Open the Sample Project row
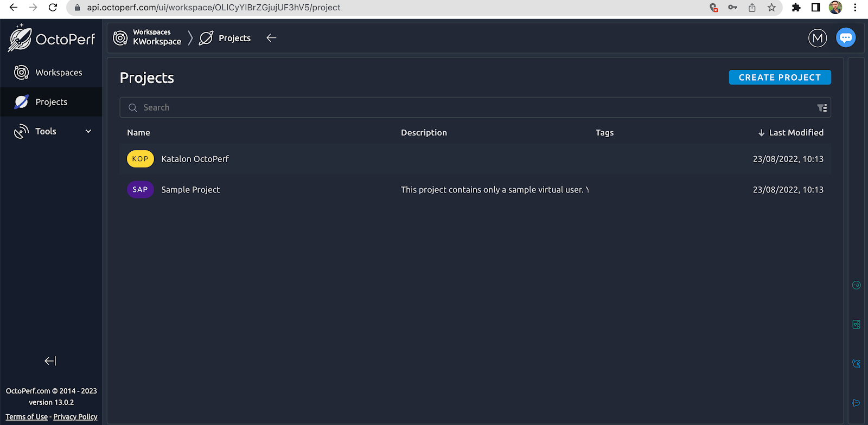 475,190
